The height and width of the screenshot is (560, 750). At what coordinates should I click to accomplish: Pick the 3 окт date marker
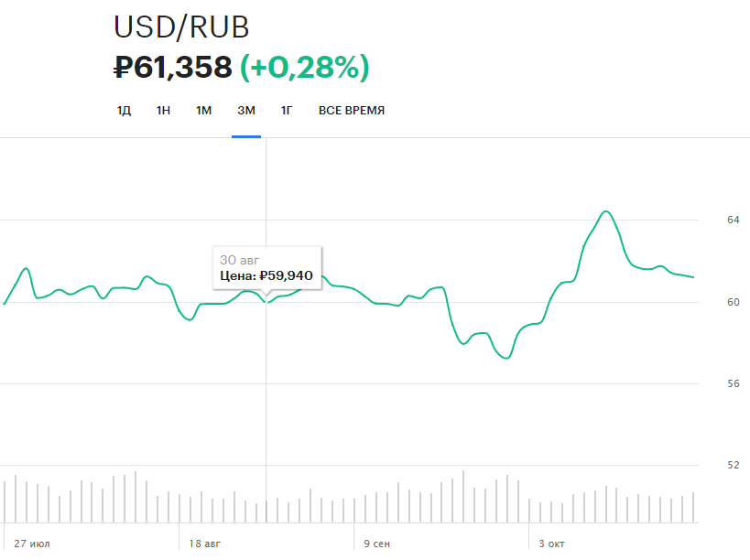[552, 544]
